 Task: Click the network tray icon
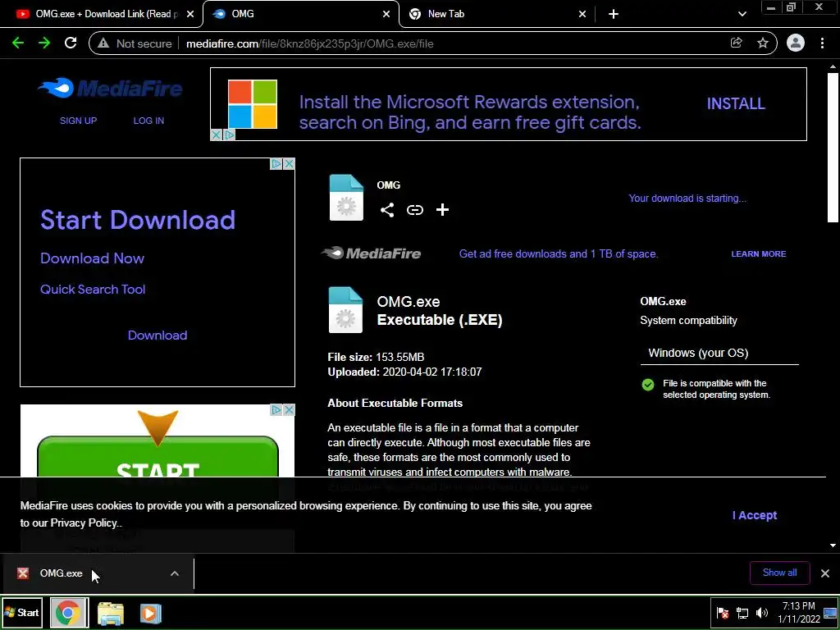coord(742,613)
